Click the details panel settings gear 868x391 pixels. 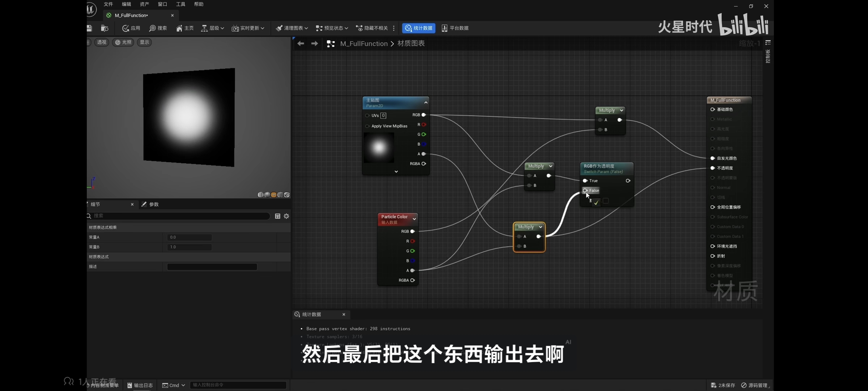pos(286,216)
